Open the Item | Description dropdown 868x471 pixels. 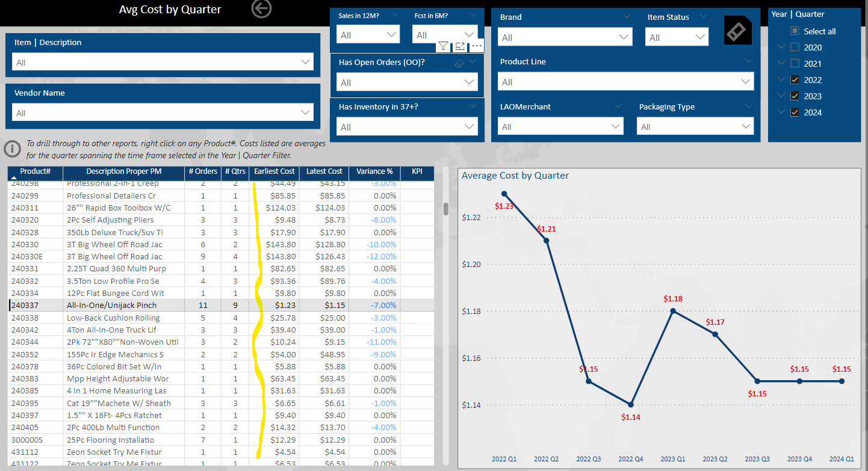tap(163, 62)
